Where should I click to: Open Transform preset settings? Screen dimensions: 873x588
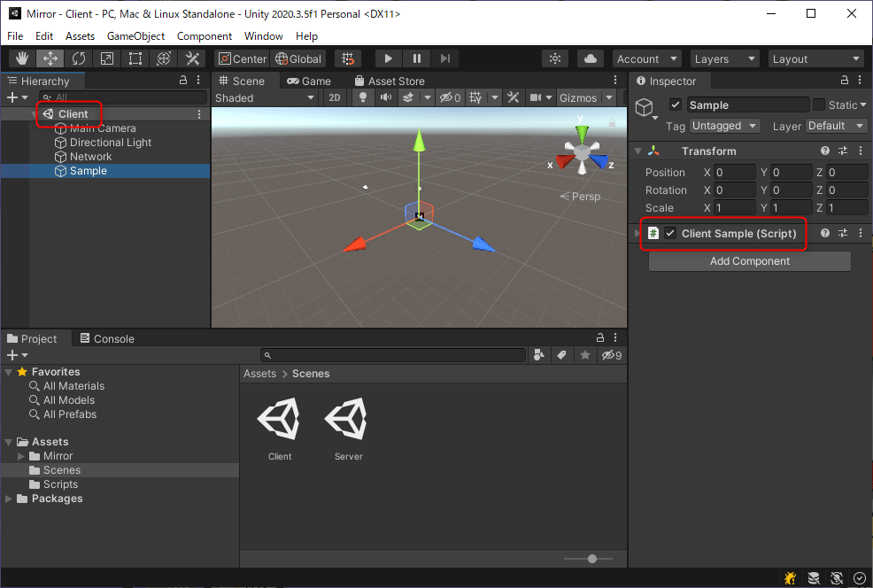tap(843, 151)
